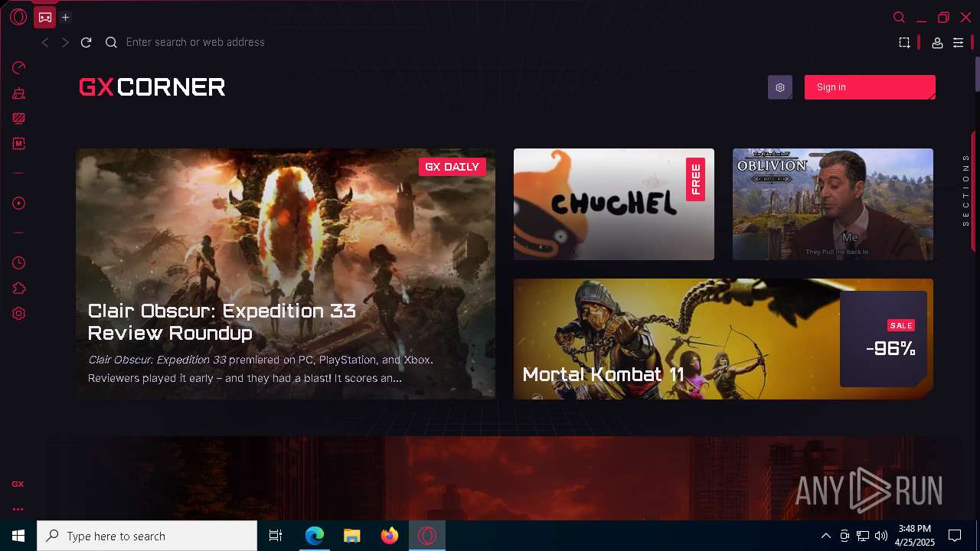Take a snapshot with the capture icon

(904, 43)
